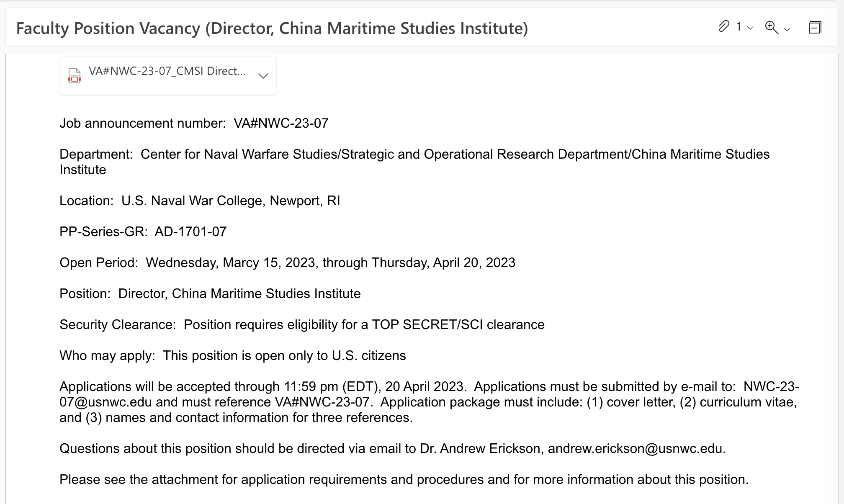Viewport: 844px width, 504px height.
Task: Click the collapse conversation icon at top right
Action: (x=815, y=28)
